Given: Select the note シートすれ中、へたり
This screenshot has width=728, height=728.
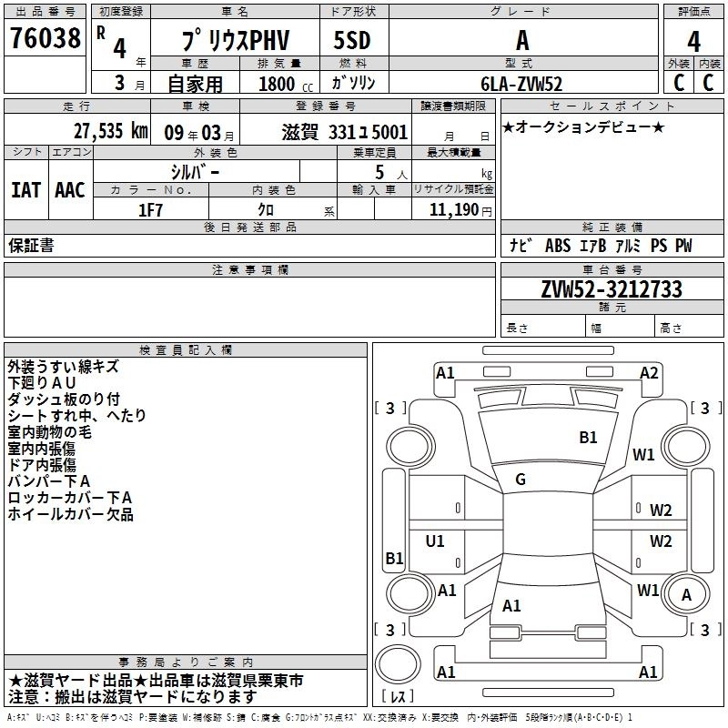Looking at the screenshot, I should (77, 415).
